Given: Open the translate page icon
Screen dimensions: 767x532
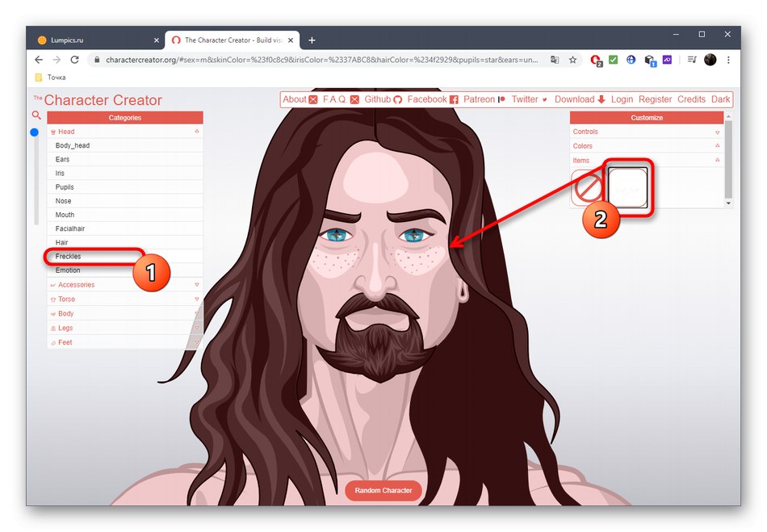Looking at the screenshot, I should point(555,60).
